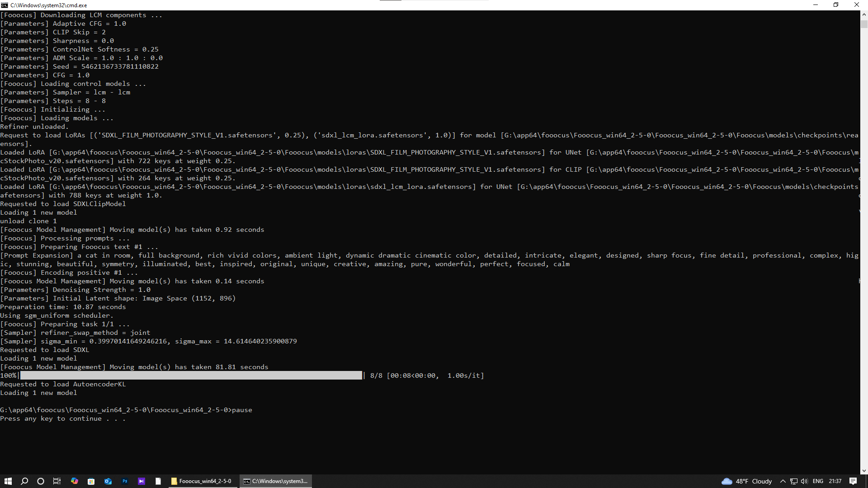Open the purple Visual Studio taskbar icon

[142, 481]
